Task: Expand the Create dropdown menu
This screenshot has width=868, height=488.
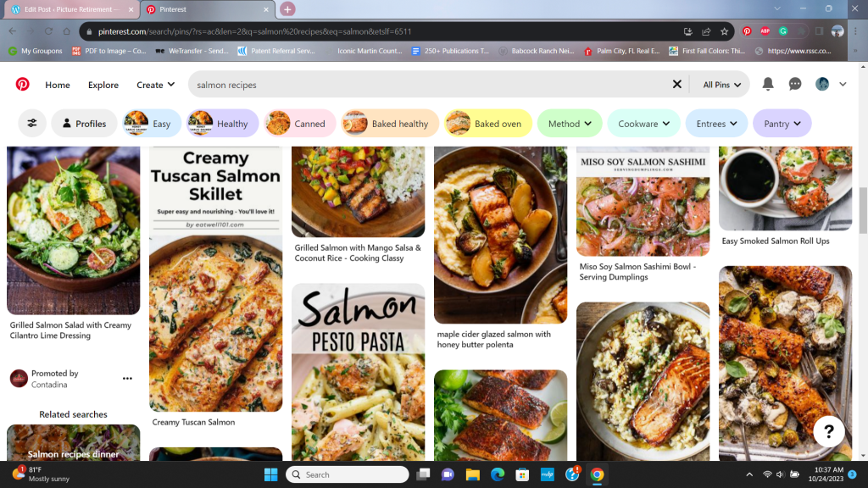Action: [x=155, y=85]
